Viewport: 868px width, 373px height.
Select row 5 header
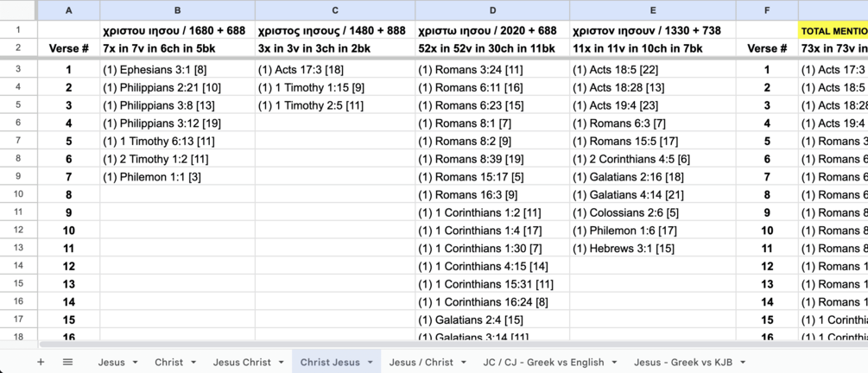coord(19,105)
